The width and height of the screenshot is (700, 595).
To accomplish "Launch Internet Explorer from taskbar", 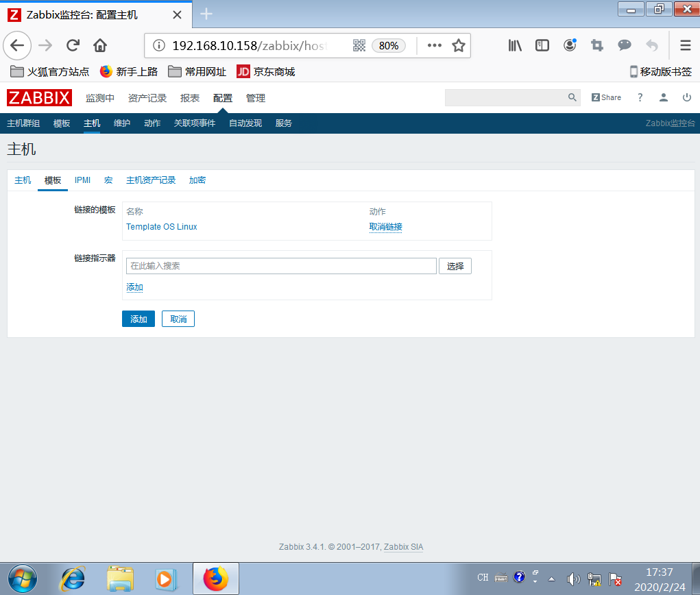I will (72, 579).
